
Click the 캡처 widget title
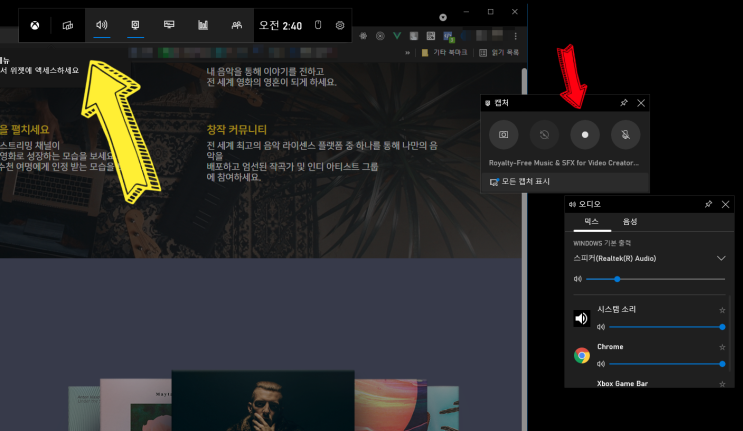click(501, 103)
